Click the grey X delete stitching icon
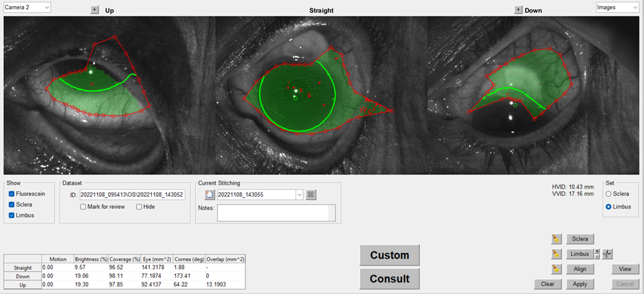Screen dimensions: 644x294 coord(311,195)
